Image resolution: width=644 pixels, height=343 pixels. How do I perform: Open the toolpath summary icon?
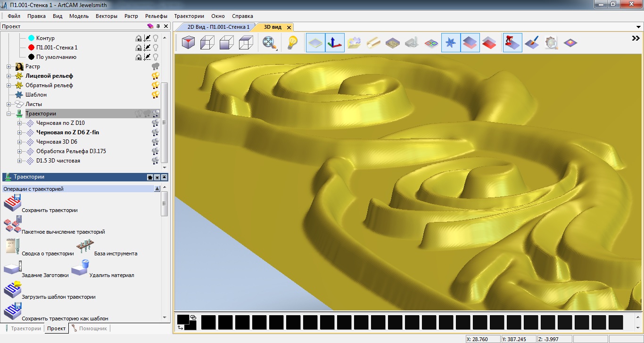tap(12, 247)
